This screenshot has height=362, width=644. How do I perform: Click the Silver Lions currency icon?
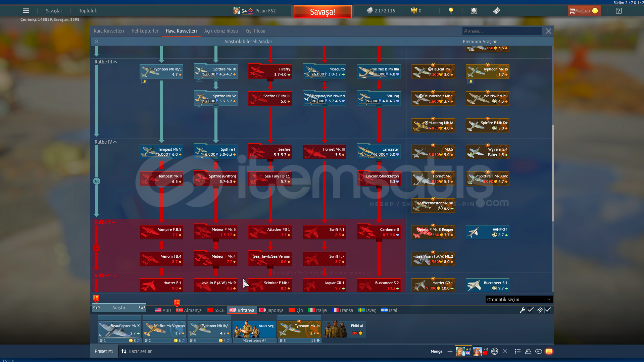tap(369, 11)
